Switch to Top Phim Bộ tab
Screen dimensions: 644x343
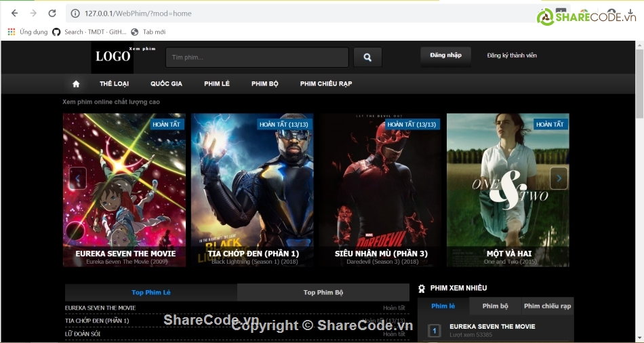tap(323, 292)
